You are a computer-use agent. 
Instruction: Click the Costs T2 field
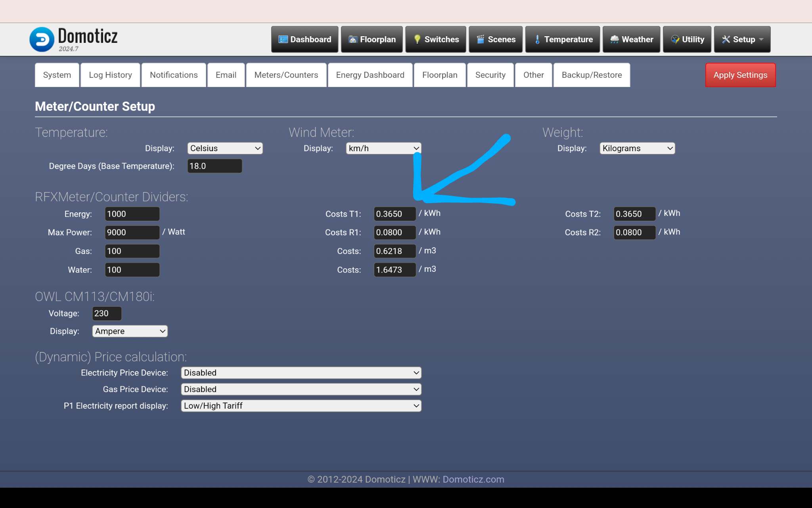(x=634, y=214)
